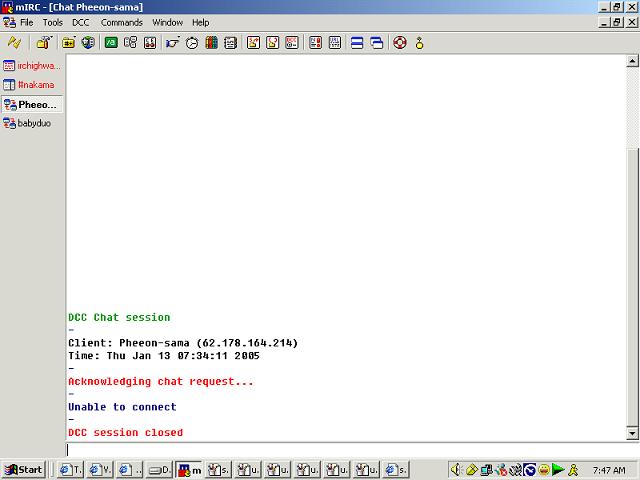Open the Tools menu
Image resolution: width=640 pixels, height=480 pixels.
point(53,22)
